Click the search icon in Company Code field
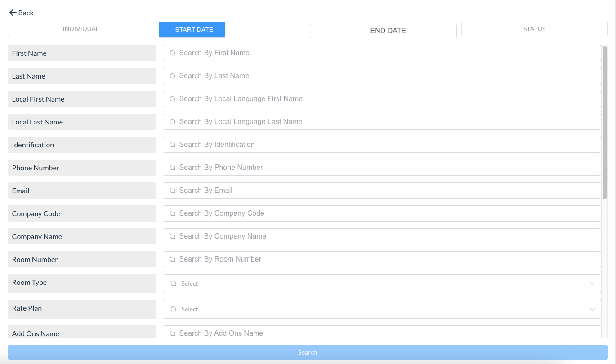 (173, 213)
